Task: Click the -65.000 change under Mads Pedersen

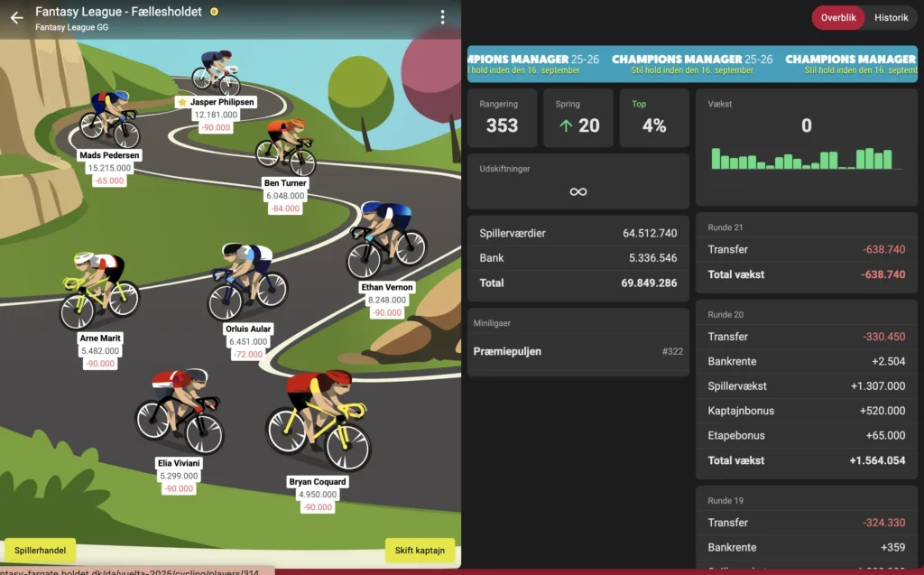Action: (109, 181)
